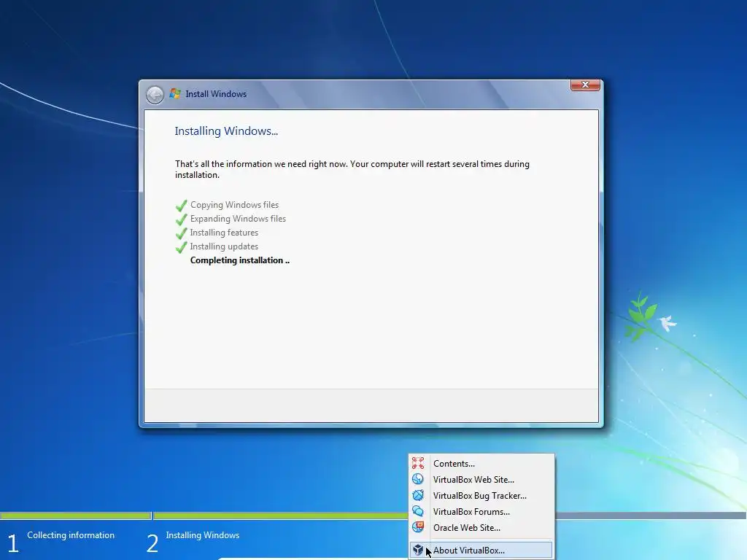Open Contents help menu entry
The image size is (747, 560).
point(481,463)
